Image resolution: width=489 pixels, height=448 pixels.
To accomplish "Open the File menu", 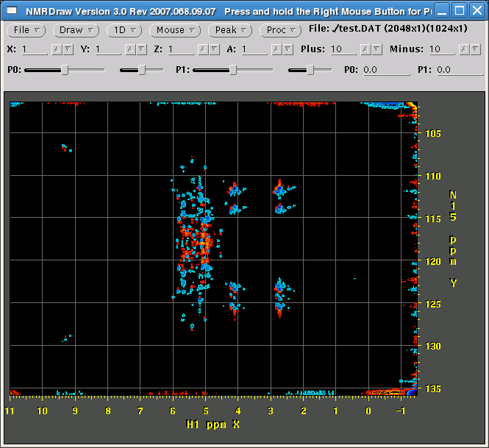I will pos(26,30).
